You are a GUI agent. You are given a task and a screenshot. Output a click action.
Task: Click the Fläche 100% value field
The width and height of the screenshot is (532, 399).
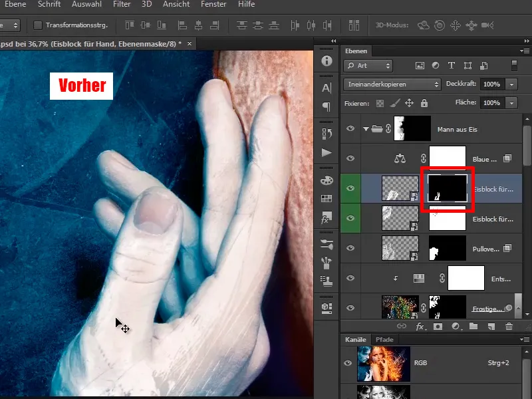click(x=493, y=103)
